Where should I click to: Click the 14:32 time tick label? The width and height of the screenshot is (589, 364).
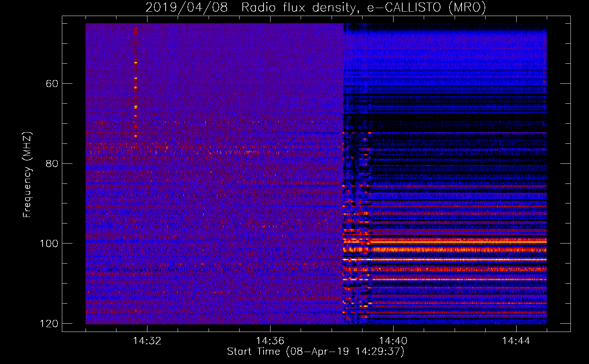(147, 341)
